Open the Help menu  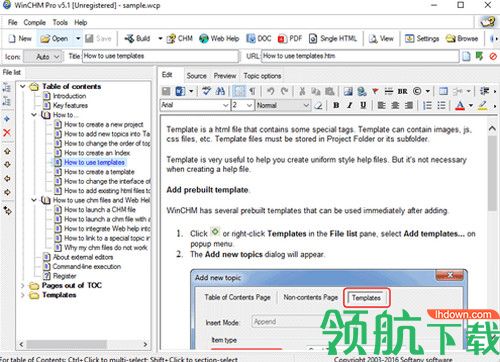point(80,22)
